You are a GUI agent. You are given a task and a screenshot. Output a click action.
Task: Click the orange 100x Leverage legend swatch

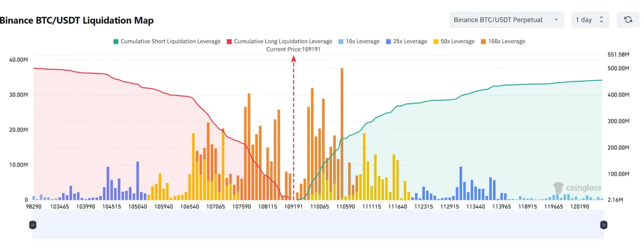point(484,42)
